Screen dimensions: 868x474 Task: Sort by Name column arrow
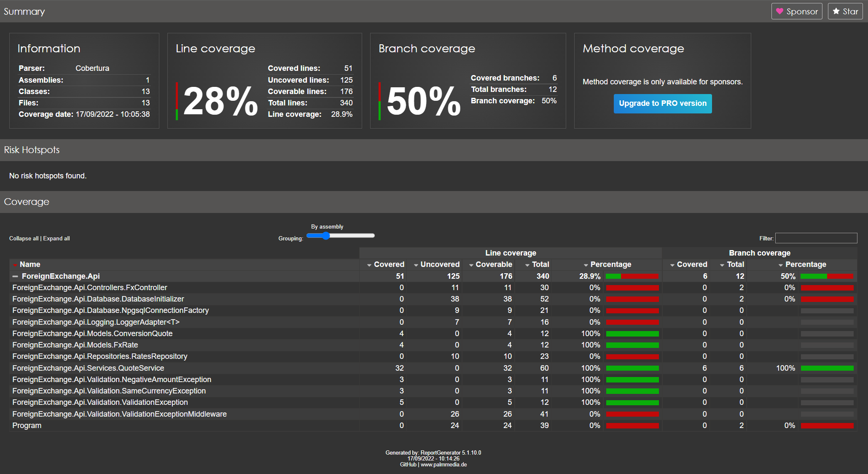pyautogui.click(x=15, y=265)
